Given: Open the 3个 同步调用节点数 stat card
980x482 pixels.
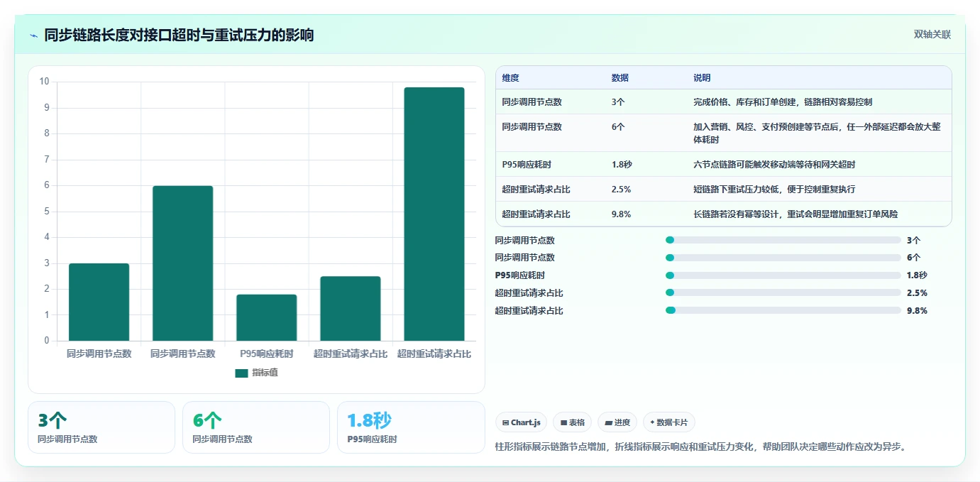Looking at the screenshot, I should [x=101, y=427].
